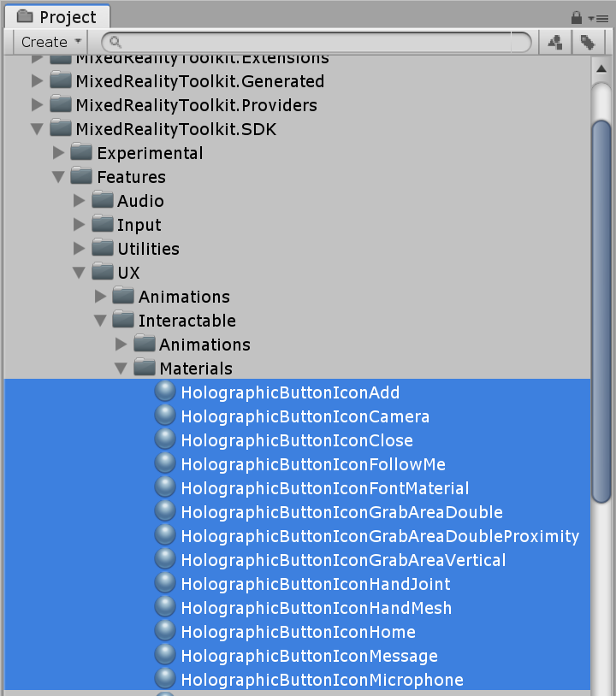Click the Features folder name
Screen dimensions: 616x696
132,177
